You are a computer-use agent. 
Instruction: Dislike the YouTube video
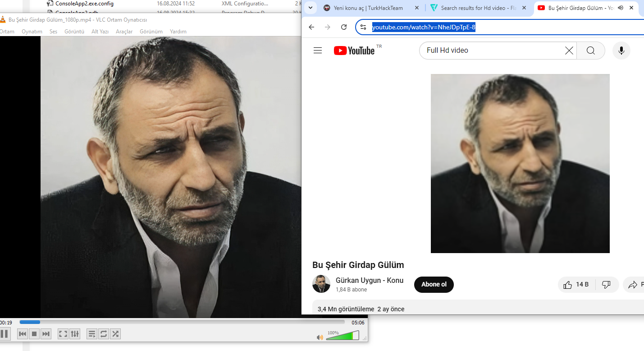tap(607, 285)
